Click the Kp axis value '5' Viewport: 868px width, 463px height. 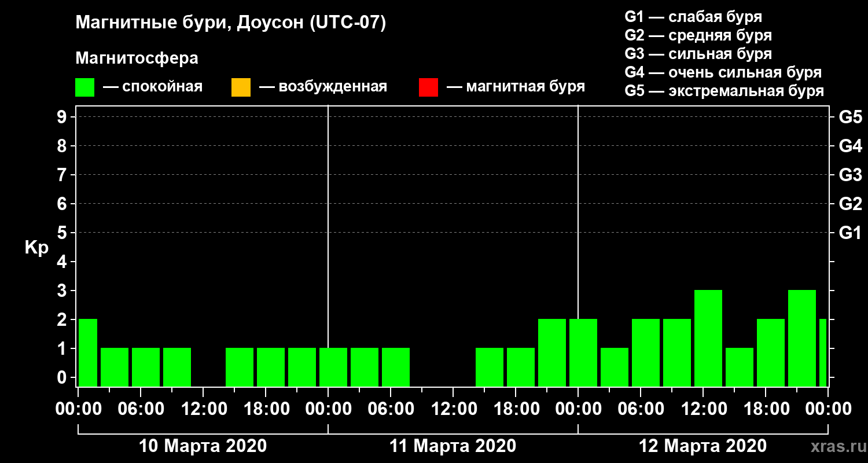tap(63, 233)
